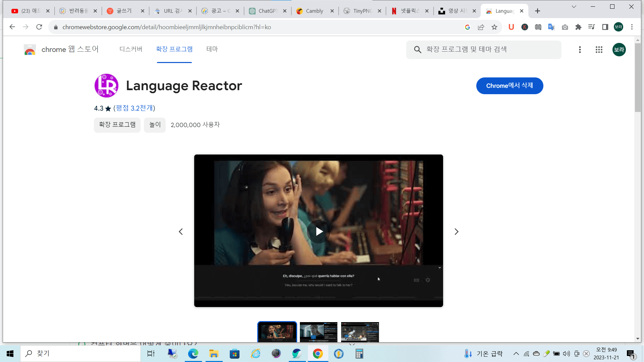Open a new browser tab
The width and height of the screenshot is (644, 362).
coord(538,11)
